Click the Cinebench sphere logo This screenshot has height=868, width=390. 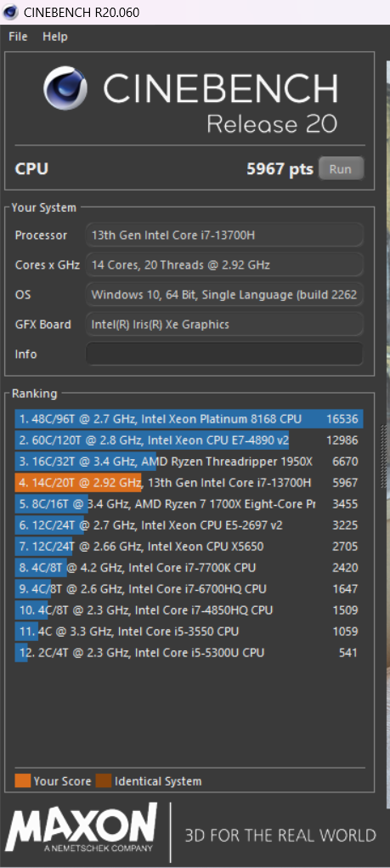(x=65, y=88)
